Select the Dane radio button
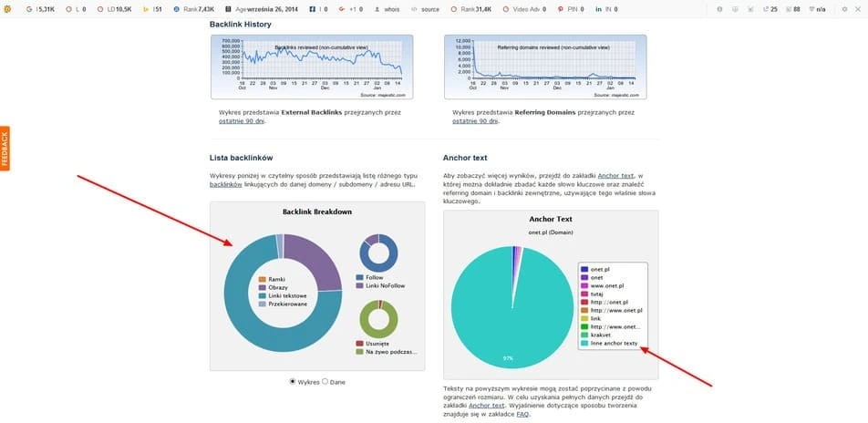The height and width of the screenshot is (423, 868). 325,381
